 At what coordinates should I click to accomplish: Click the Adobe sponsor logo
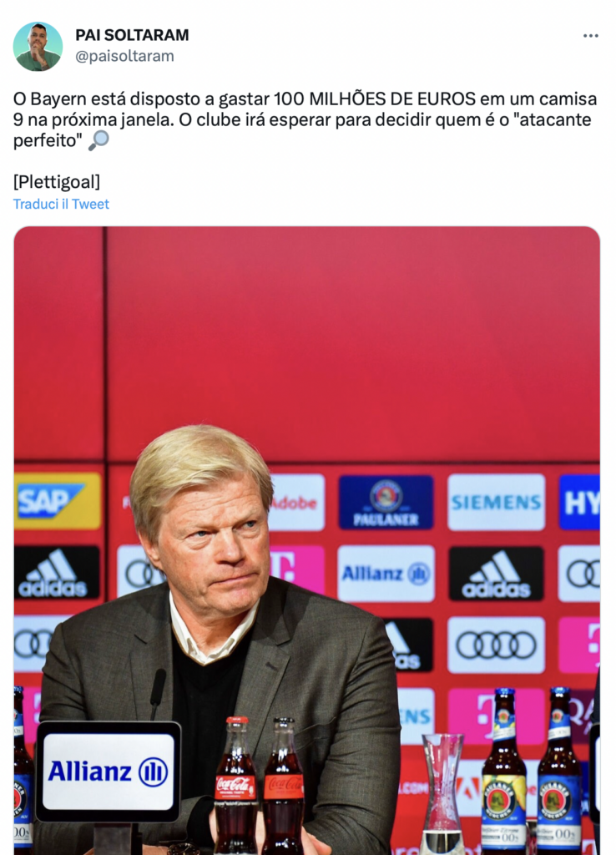pyautogui.click(x=297, y=502)
